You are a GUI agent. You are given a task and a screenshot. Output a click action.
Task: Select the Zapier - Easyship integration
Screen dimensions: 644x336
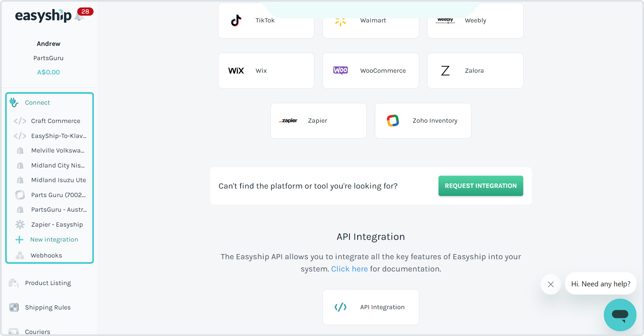[57, 225]
